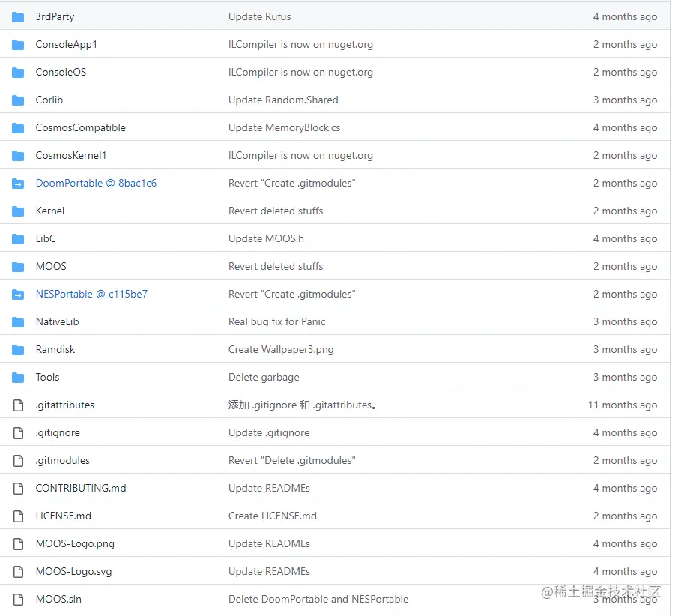View CONTRIBUTING.md's 'Update READMEs' commit

[269, 488]
